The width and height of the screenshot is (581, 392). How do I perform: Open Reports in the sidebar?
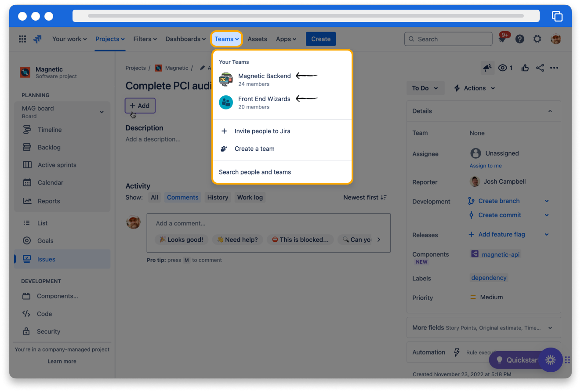(62, 201)
